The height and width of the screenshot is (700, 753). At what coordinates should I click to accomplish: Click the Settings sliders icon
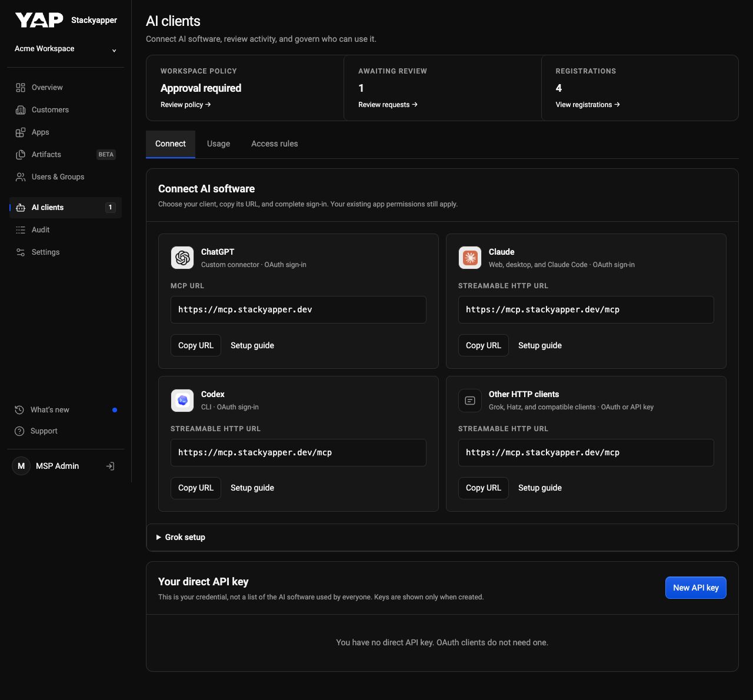pyautogui.click(x=21, y=252)
